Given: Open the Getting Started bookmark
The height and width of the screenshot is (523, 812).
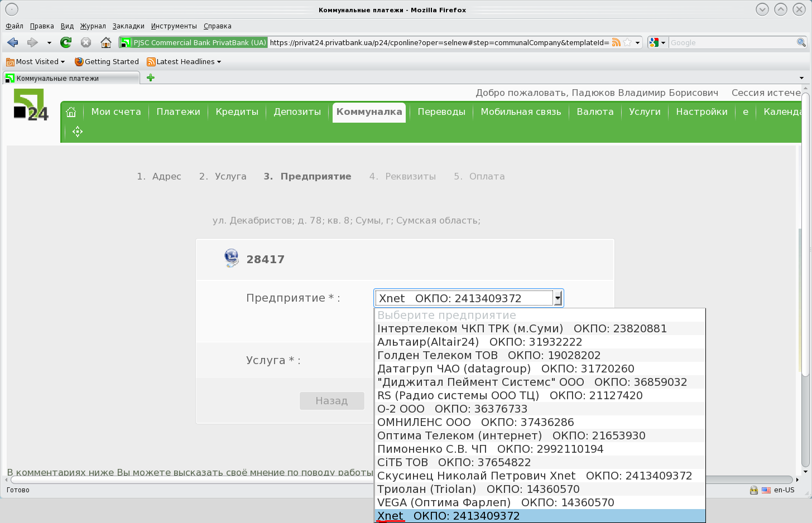Looking at the screenshot, I should 107,62.
